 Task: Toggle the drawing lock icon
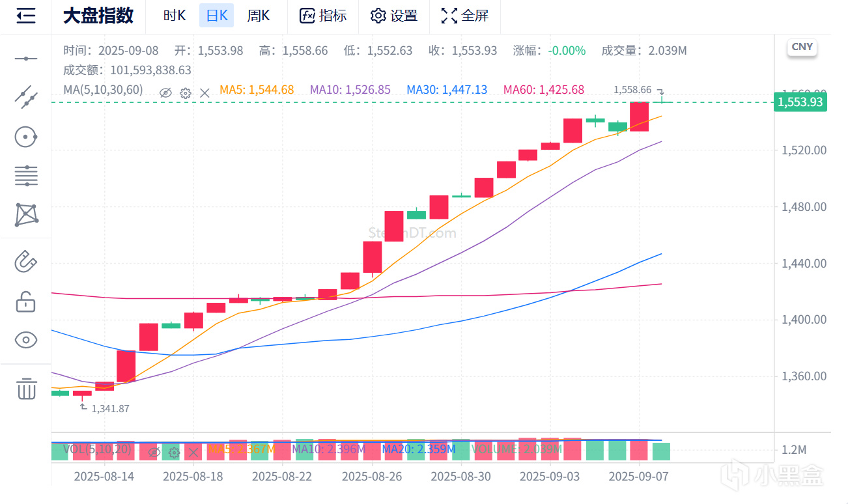[x=26, y=301]
